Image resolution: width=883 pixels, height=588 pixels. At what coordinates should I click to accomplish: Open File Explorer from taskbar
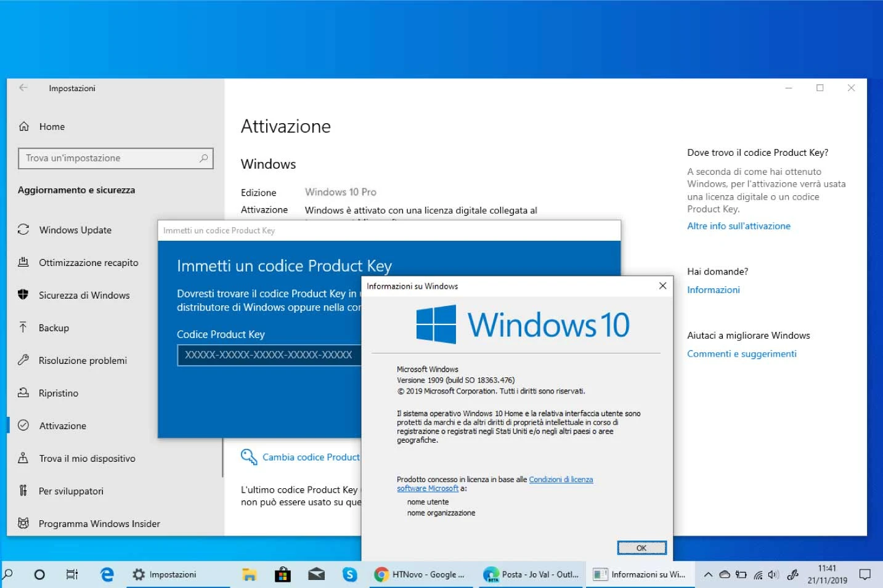(x=249, y=574)
